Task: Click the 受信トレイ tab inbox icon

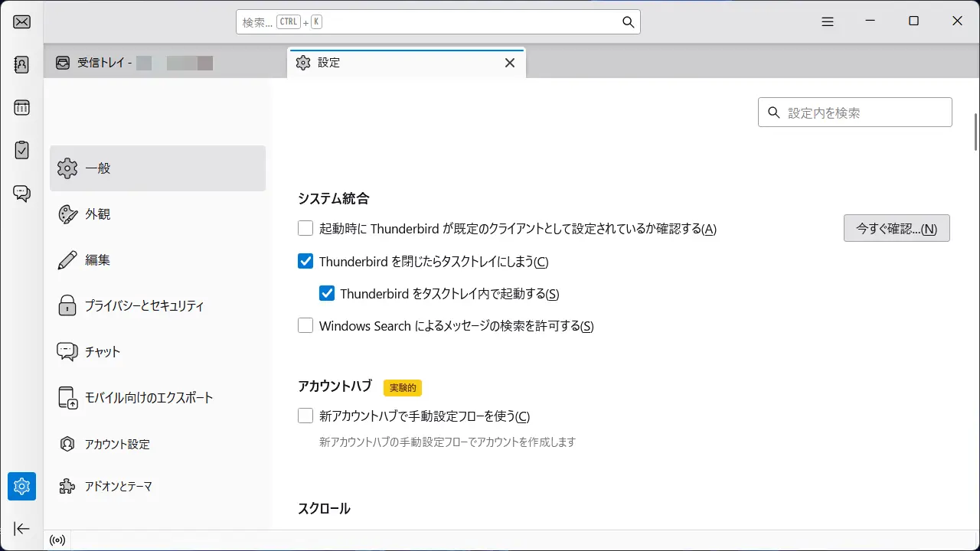Action: click(x=63, y=63)
